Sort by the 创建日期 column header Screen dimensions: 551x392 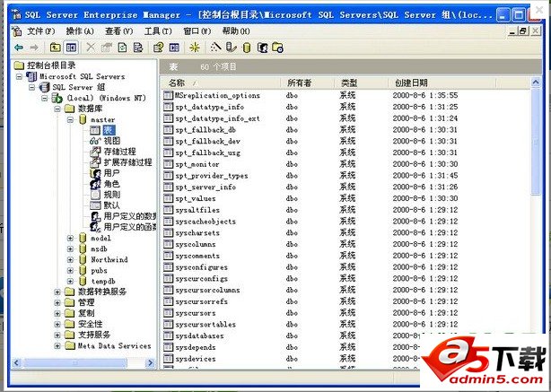(x=442, y=83)
